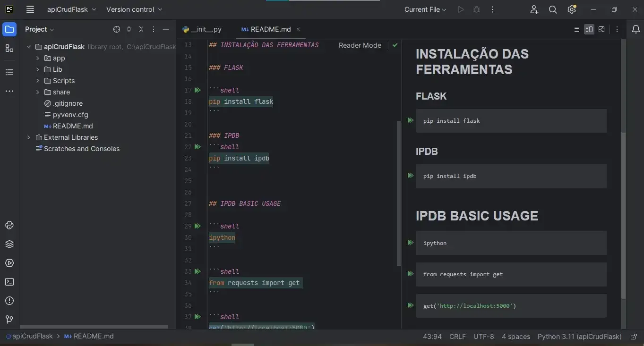Open README.md in project tree
644x346 pixels.
pos(68,126)
